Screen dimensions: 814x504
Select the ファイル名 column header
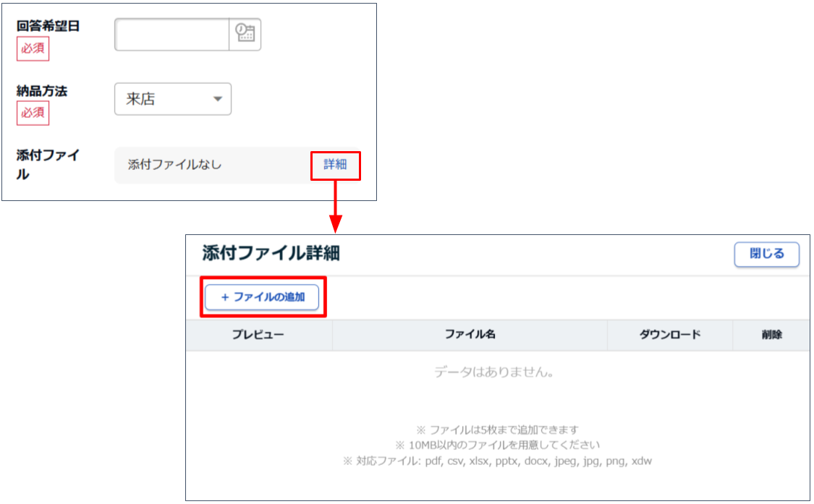point(470,335)
